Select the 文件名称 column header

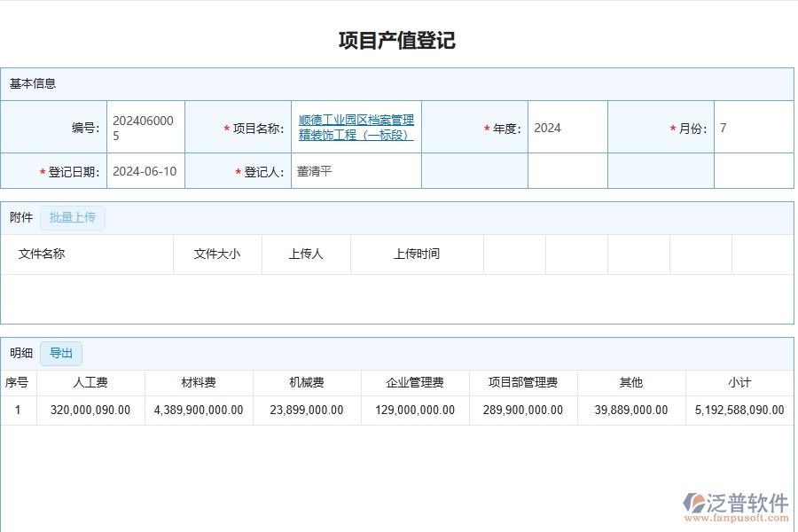(x=42, y=254)
